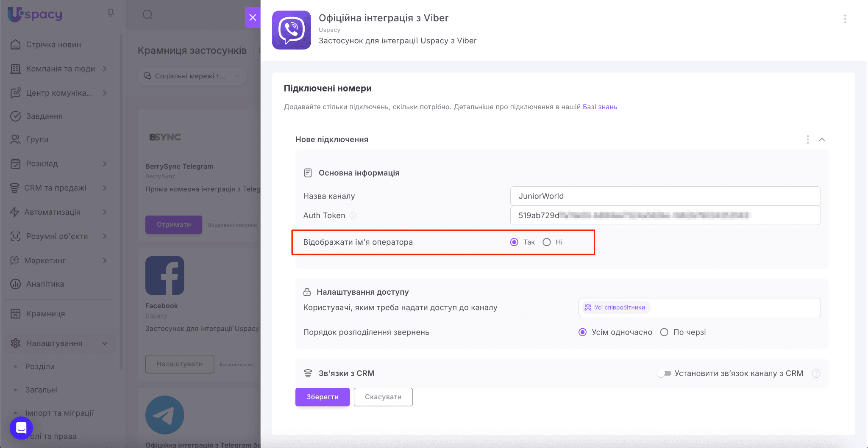Click the Auth Token info icon
The height and width of the screenshot is (448, 868).
click(353, 216)
